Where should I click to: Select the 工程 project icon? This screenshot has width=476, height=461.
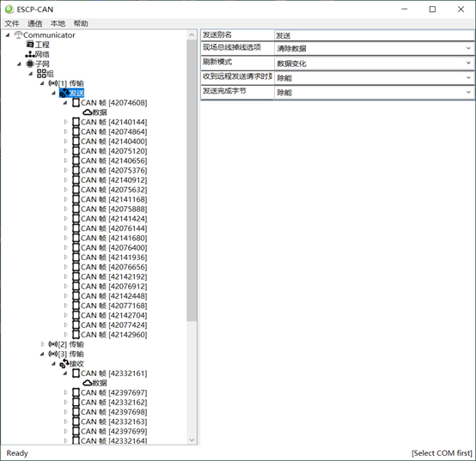(x=30, y=45)
